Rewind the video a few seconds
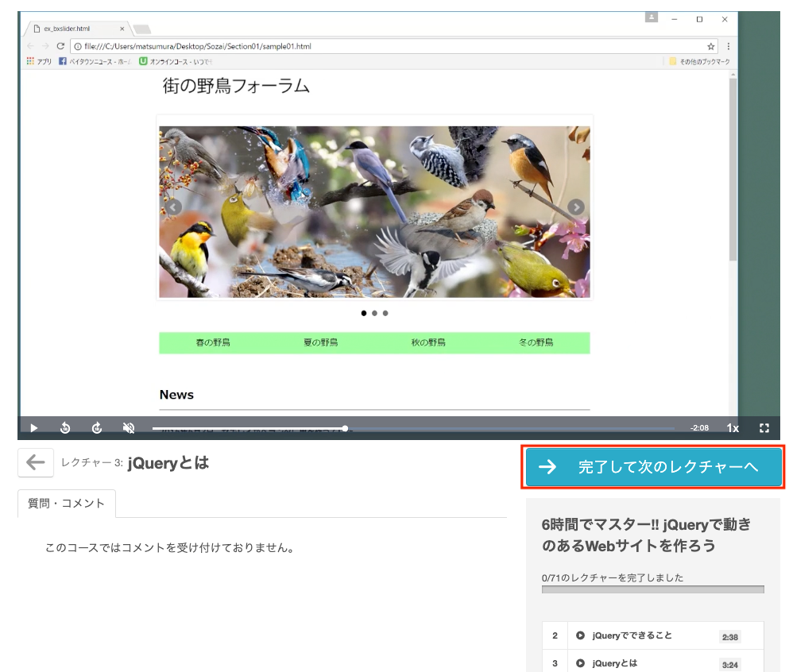789x672 pixels. pos(65,428)
